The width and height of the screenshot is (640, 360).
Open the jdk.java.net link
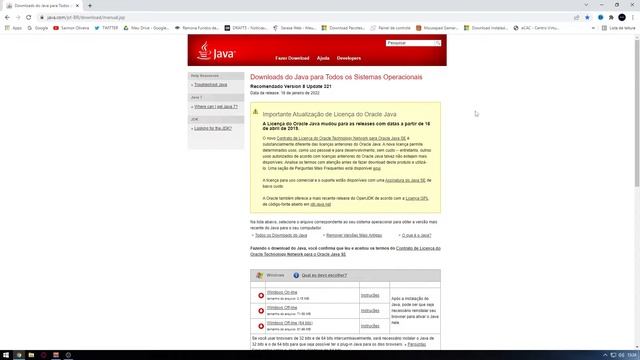coord(320,204)
